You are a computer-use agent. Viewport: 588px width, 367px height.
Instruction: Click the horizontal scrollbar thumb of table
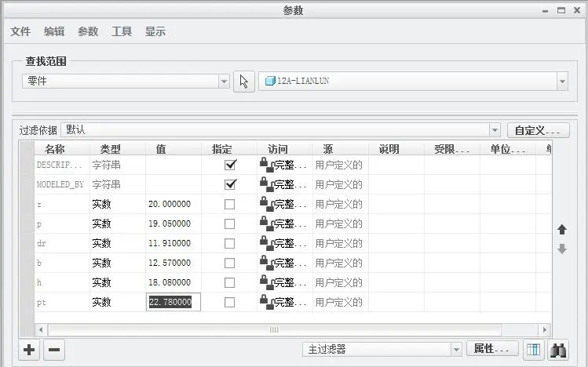(x=275, y=330)
